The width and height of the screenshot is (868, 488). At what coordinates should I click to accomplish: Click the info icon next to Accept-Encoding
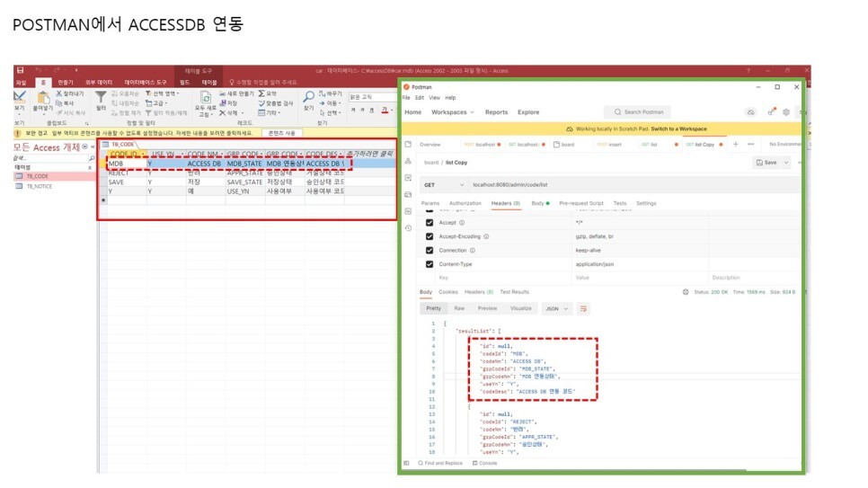pos(487,236)
